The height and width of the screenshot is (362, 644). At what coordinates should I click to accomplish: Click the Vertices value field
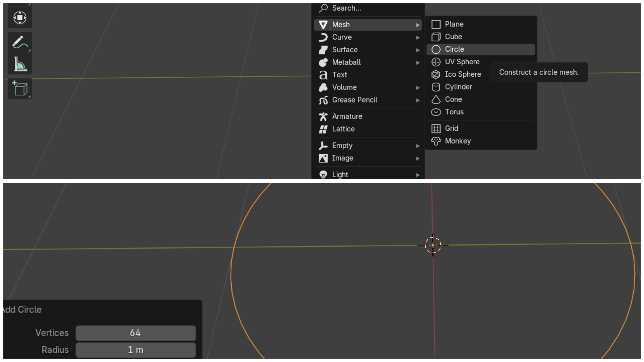click(136, 333)
